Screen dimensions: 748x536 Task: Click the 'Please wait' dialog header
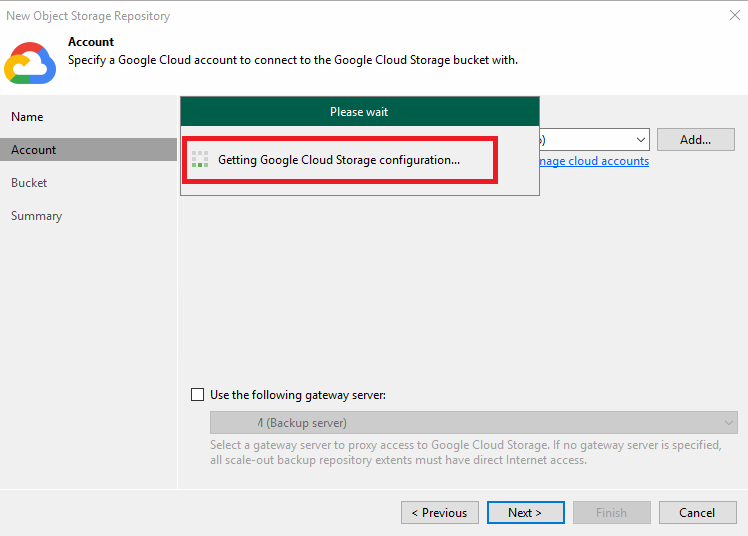360,112
